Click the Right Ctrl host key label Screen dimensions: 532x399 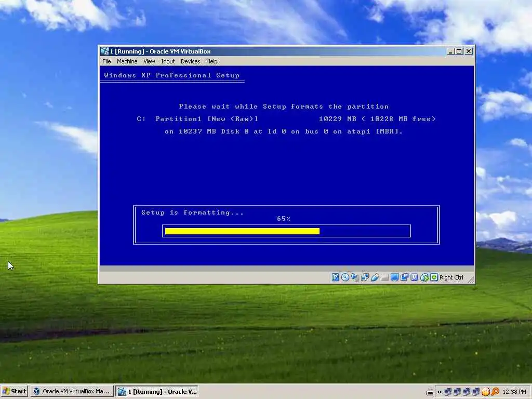(x=451, y=277)
